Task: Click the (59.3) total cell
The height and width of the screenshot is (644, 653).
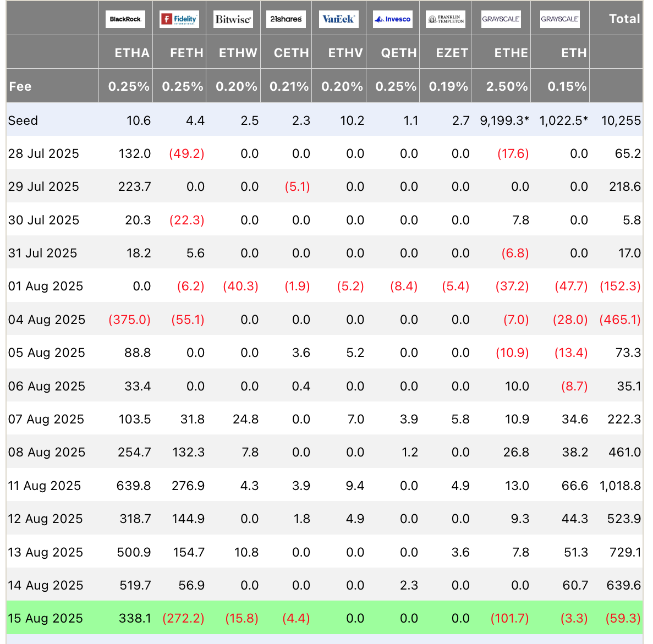Action: [623, 618]
